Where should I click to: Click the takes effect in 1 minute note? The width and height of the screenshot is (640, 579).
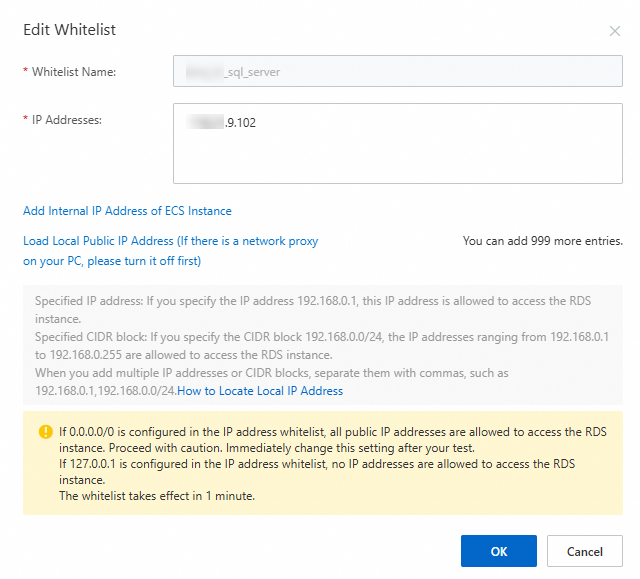(157, 496)
